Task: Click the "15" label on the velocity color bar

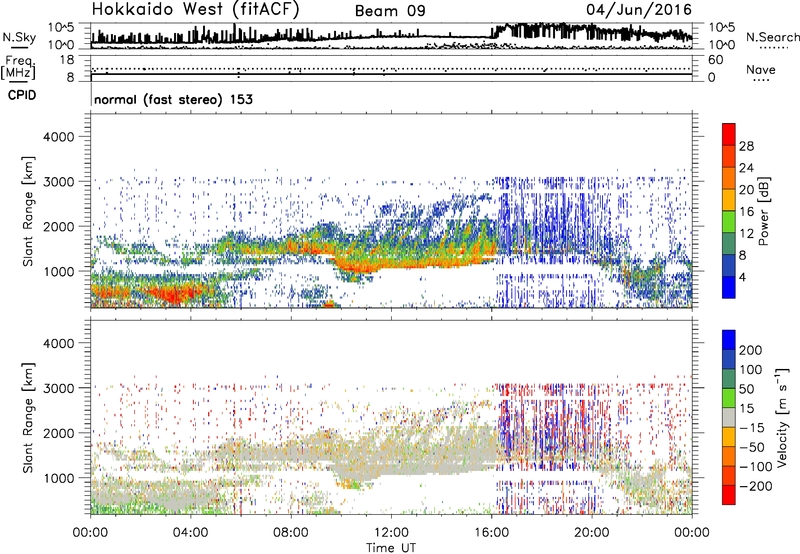Action: pos(746,409)
